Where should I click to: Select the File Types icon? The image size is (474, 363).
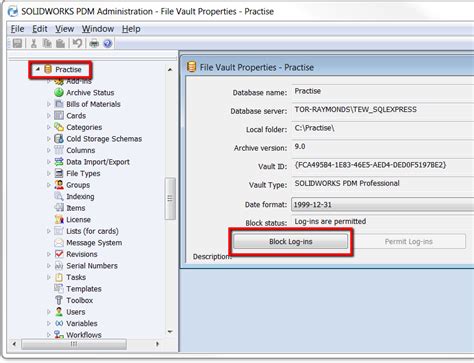coord(59,173)
